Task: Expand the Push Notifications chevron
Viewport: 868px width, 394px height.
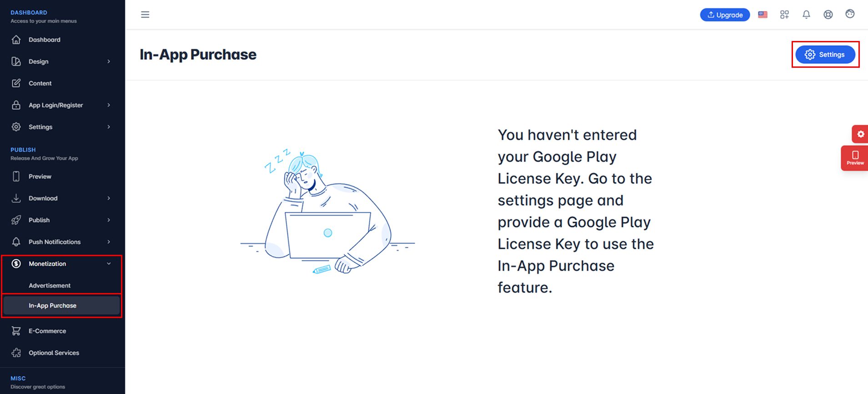Action: pyautogui.click(x=109, y=242)
